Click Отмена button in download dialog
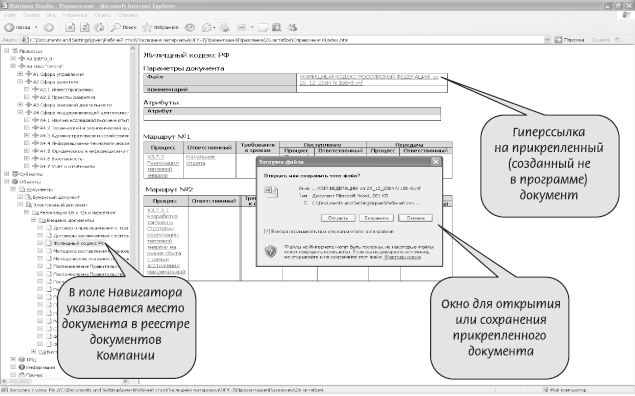Screen dimensions: 635x396 415,218
